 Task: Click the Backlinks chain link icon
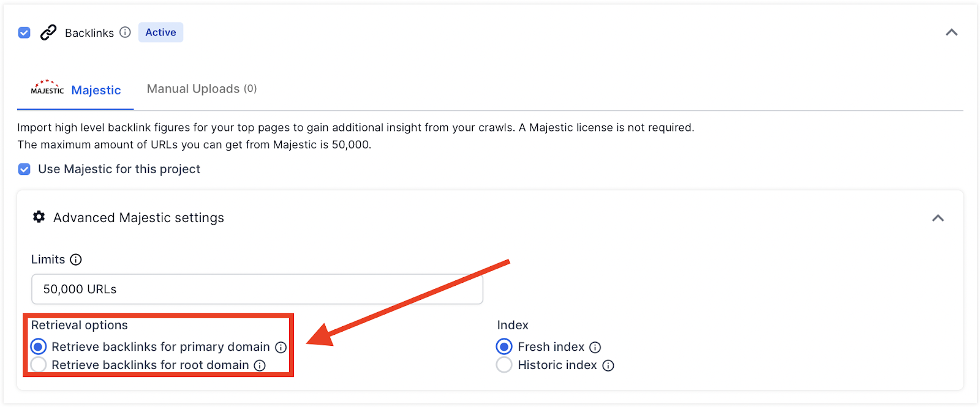pyautogui.click(x=48, y=32)
